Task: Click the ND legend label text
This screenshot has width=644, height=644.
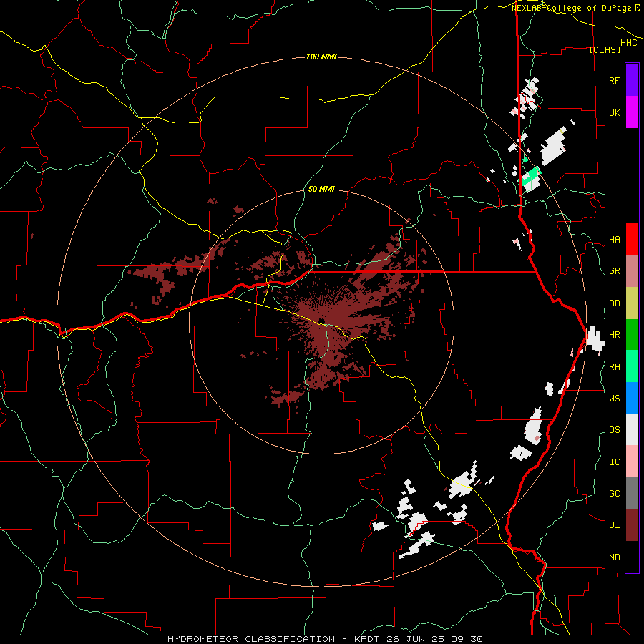Action: click(x=614, y=557)
